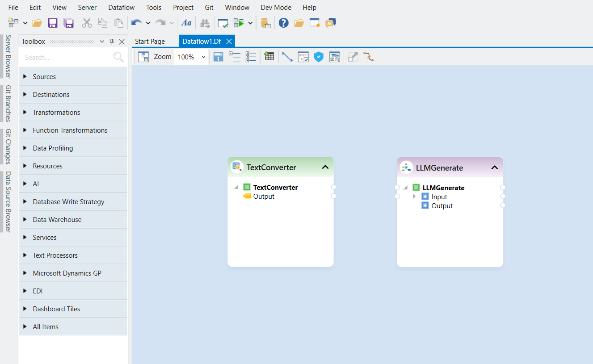
Task: Click the Undo arrow icon
Action: pyautogui.click(x=136, y=23)
